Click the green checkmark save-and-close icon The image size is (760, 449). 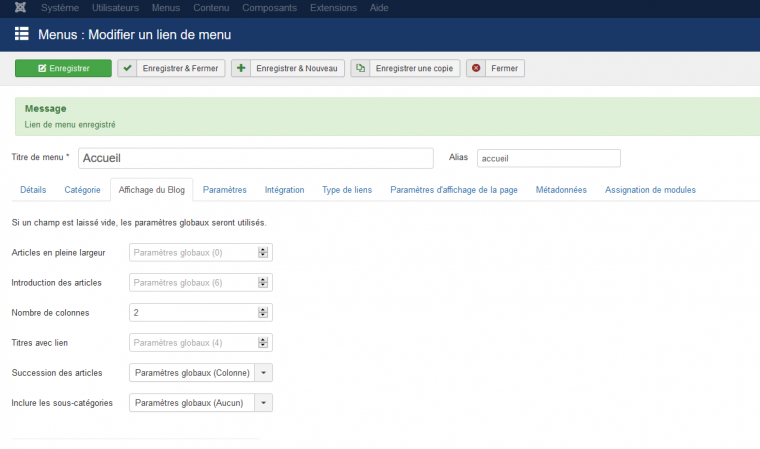click(x=127, y=68)
